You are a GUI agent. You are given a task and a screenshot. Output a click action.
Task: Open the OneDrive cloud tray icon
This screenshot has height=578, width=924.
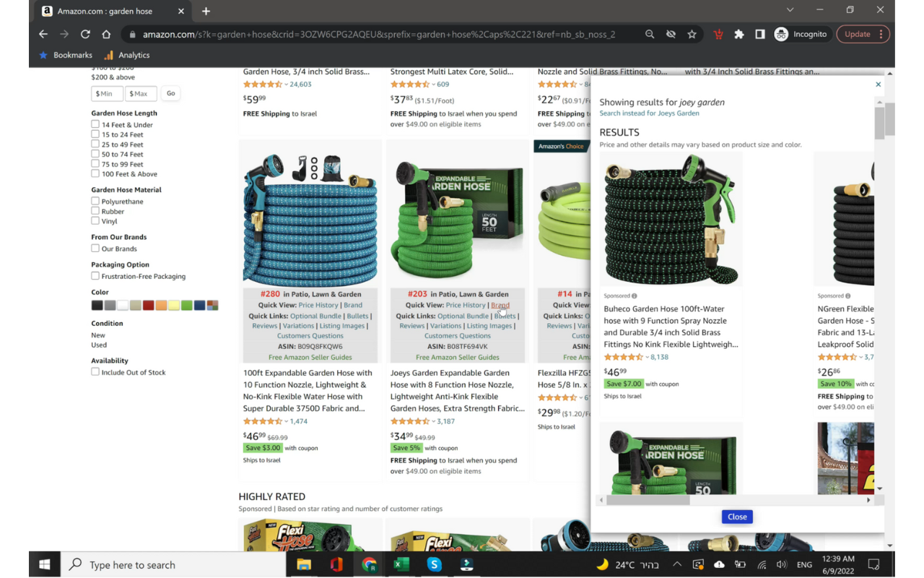point(719,564)
